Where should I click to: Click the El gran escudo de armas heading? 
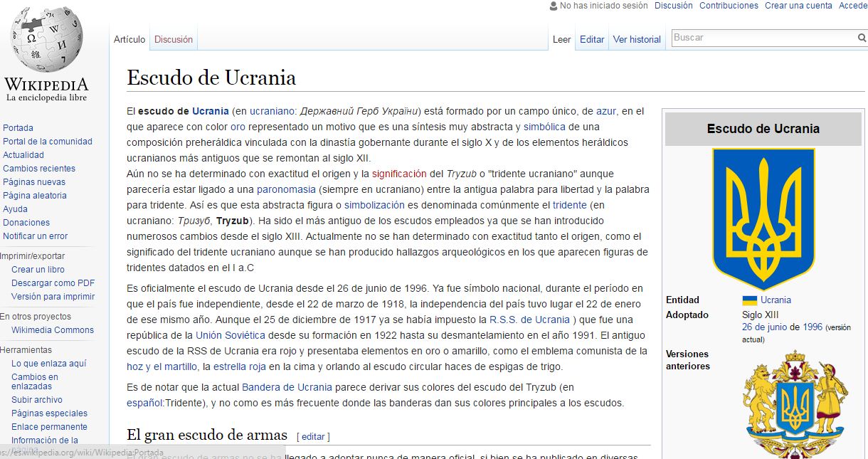(207, 435)
